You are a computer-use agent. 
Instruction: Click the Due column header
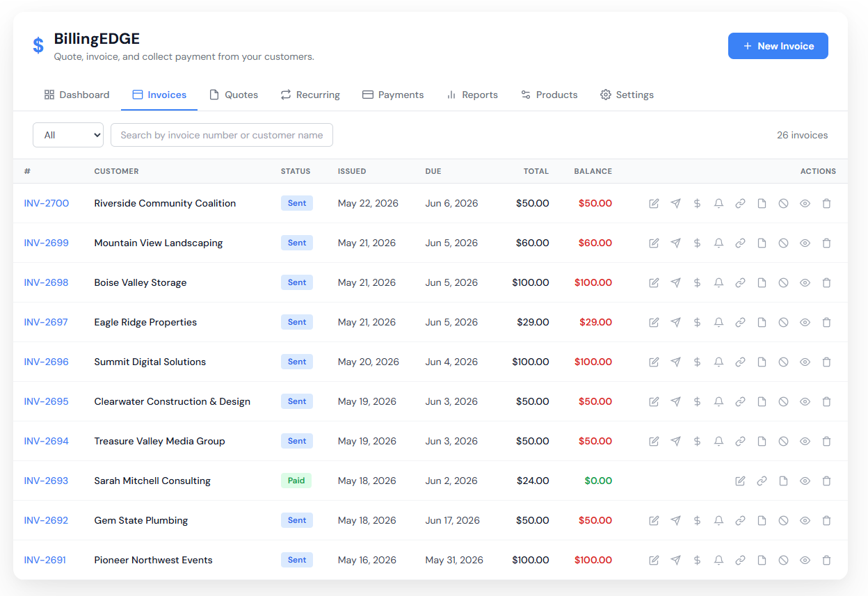433,171
